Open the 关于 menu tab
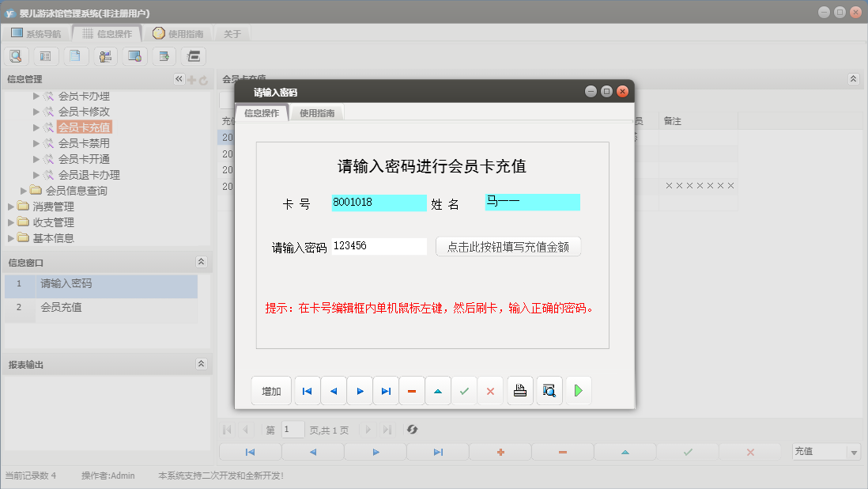Image resolution: width=868 pixels, height=489 pixels. (231, 33)
